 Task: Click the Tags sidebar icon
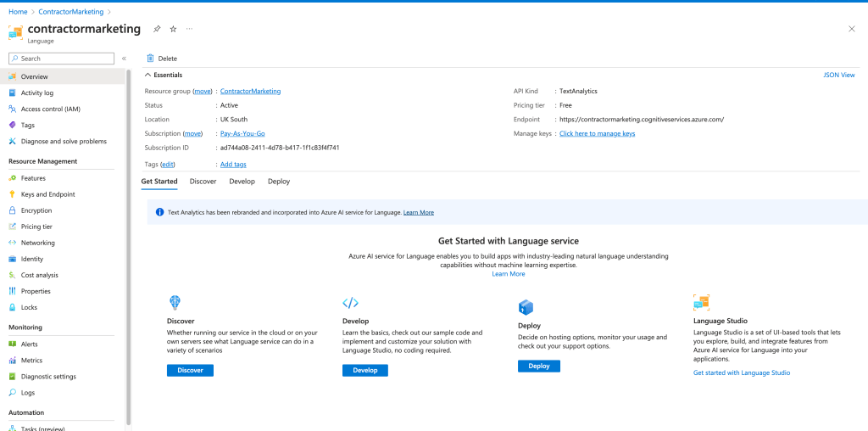(x=12, y=125)
